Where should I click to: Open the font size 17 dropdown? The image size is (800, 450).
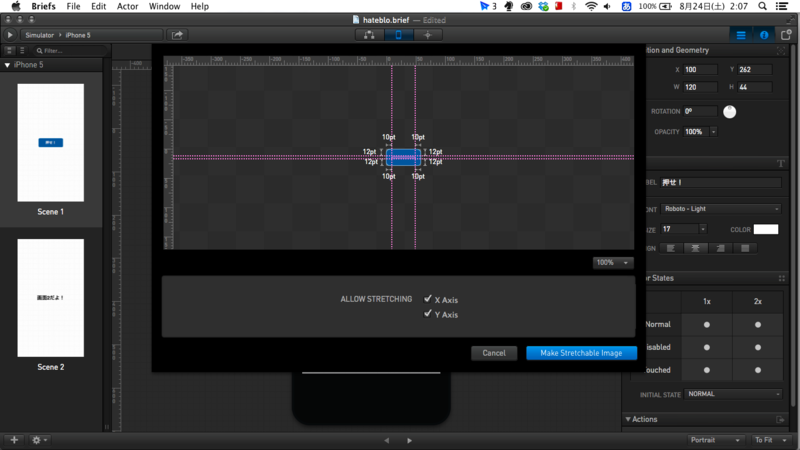703,230
